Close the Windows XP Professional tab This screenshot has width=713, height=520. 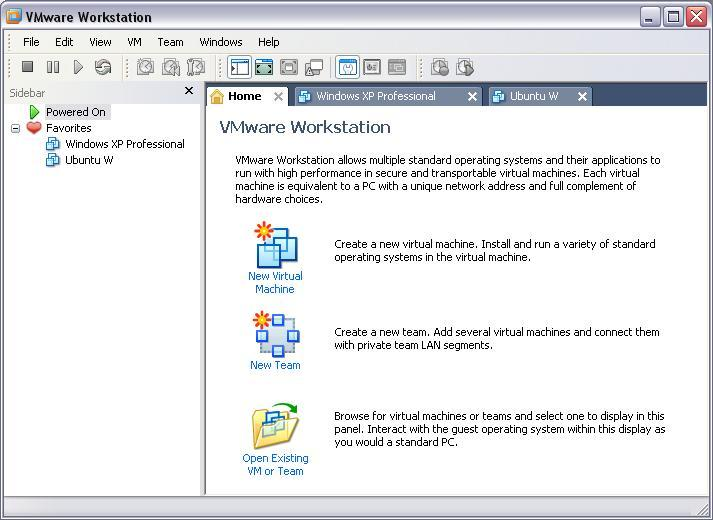tap(472, 96)
